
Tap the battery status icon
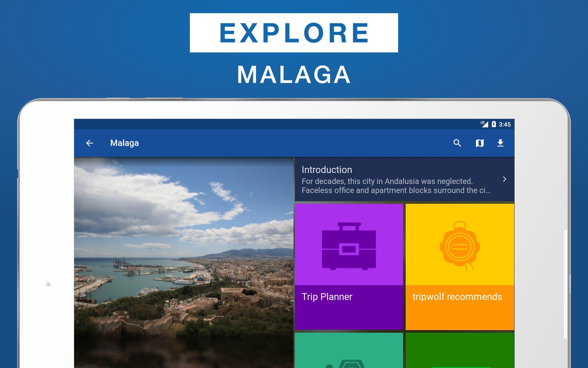point(494,124)
